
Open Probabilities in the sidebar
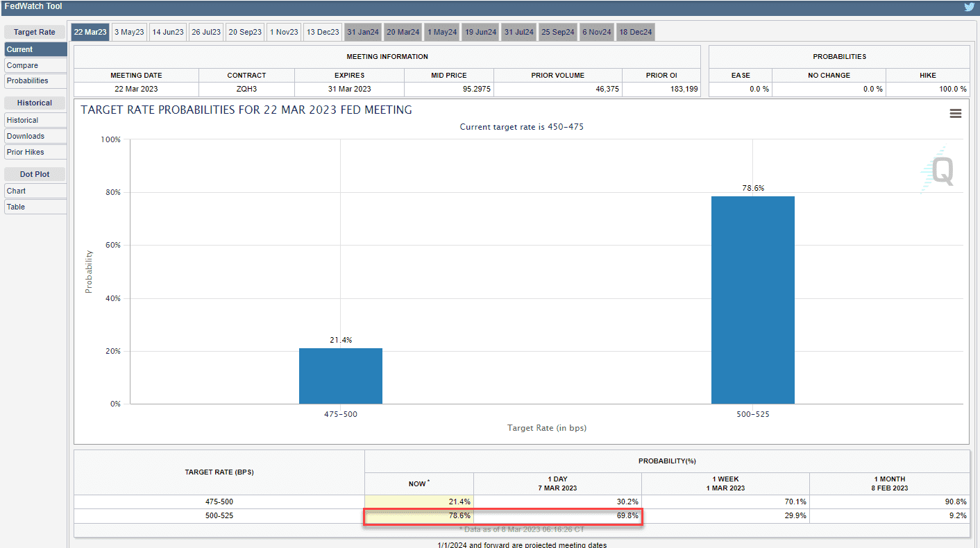click(35, 80)
